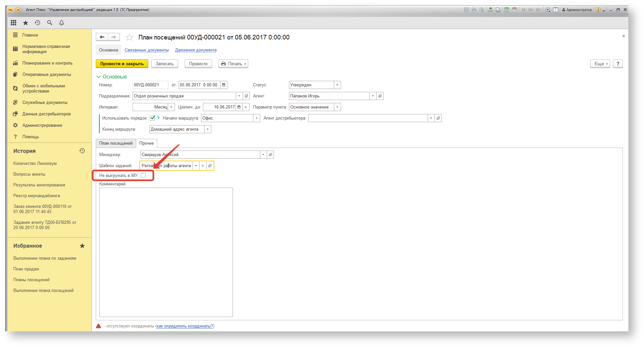The height and width of the screenshot is (347, 644).
Task: Click the История clock icon in sidebar
Action: pos(82,151)
